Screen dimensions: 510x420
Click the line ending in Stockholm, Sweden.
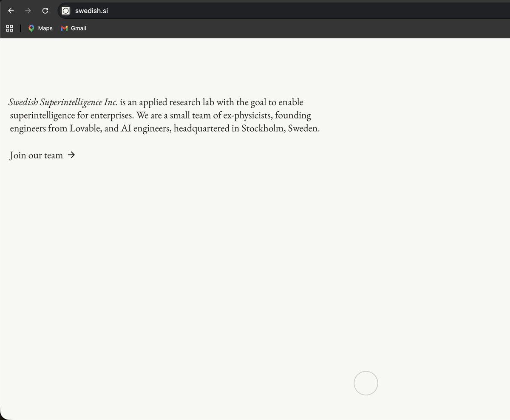[165, 129]
